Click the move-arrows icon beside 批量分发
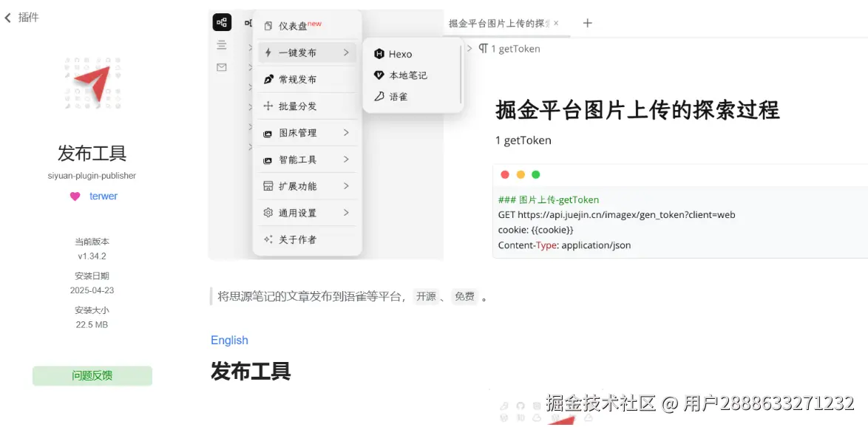This screenshot has height=427, width=868. [x=268, y=106]
